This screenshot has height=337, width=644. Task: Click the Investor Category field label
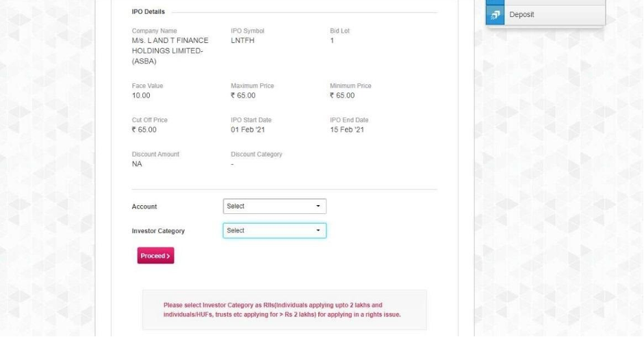[158, 231]
